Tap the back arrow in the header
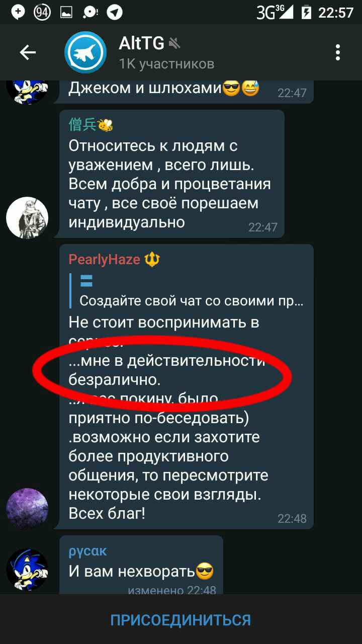 pos(28,52)
